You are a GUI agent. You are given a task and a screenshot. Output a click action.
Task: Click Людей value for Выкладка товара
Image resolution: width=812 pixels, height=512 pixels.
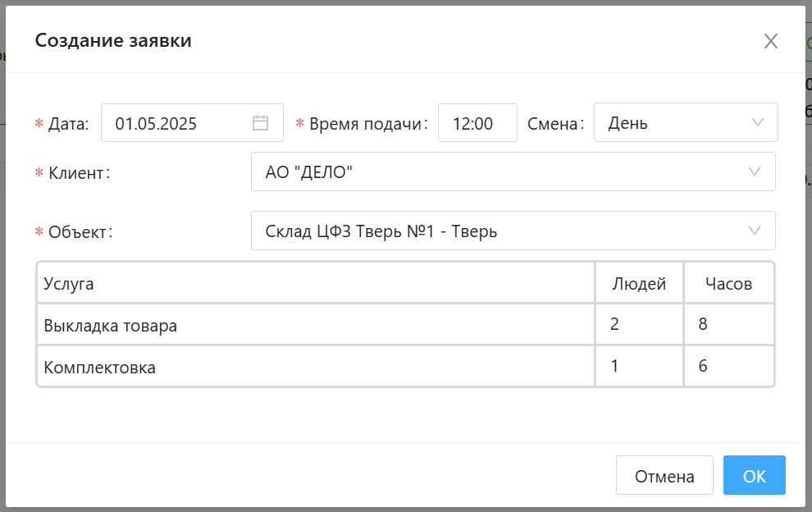click(639, 324)
